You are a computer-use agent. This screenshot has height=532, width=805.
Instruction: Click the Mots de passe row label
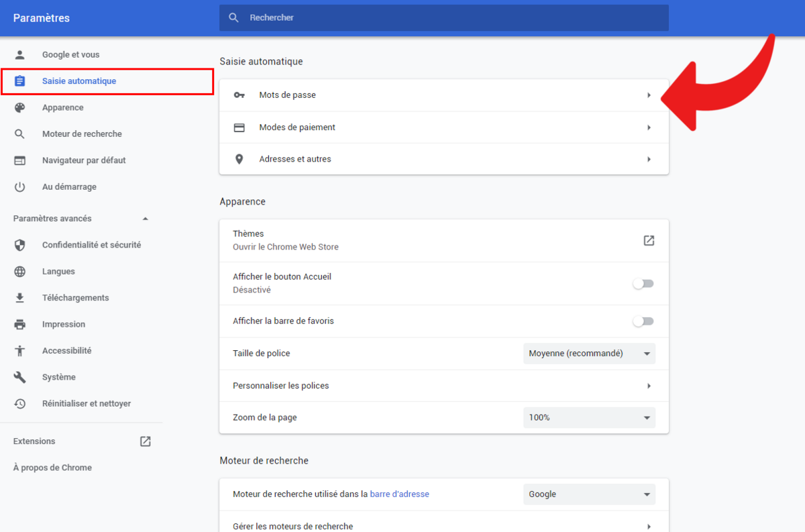(288, 95)
